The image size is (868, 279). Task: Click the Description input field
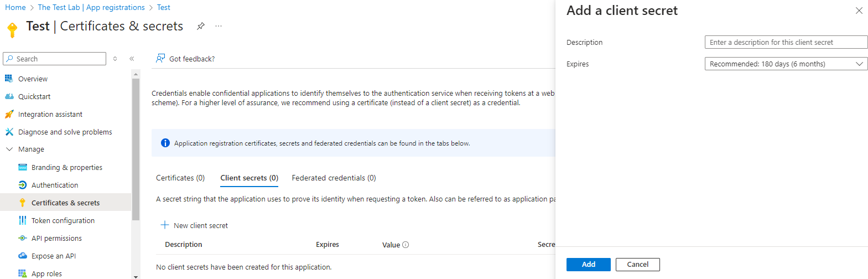click(x=786, y=43)
